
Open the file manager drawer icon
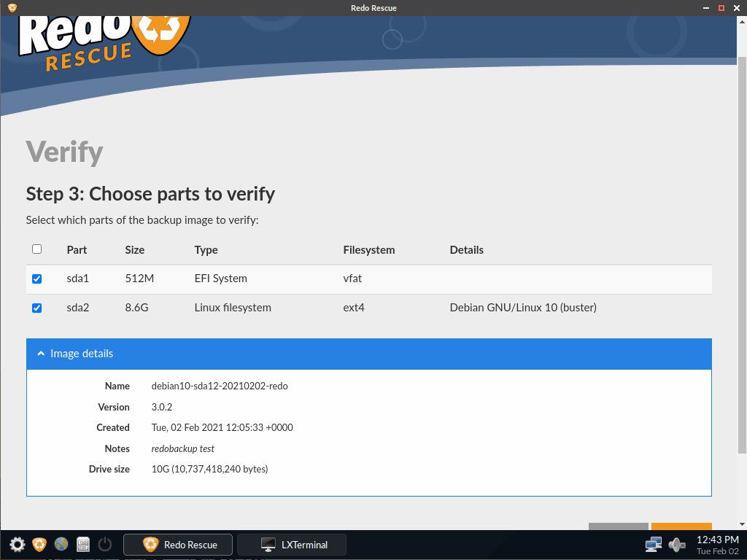click(x=83, y=544)
